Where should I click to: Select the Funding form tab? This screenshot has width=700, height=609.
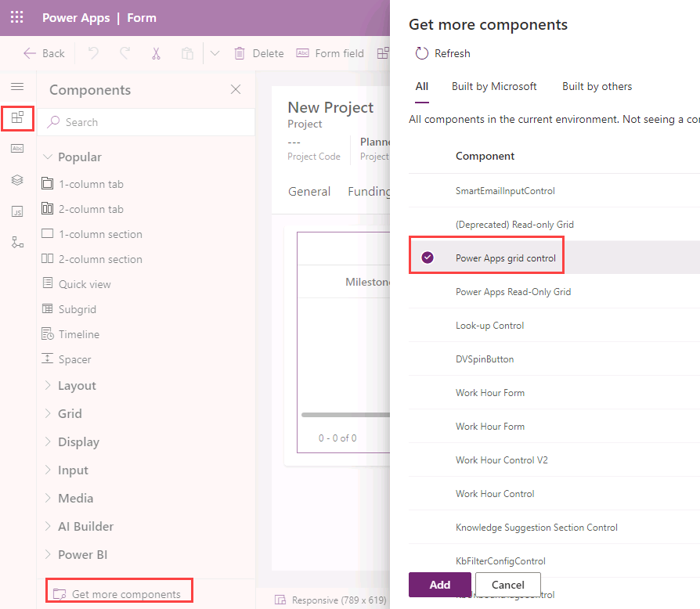(369, 192)
